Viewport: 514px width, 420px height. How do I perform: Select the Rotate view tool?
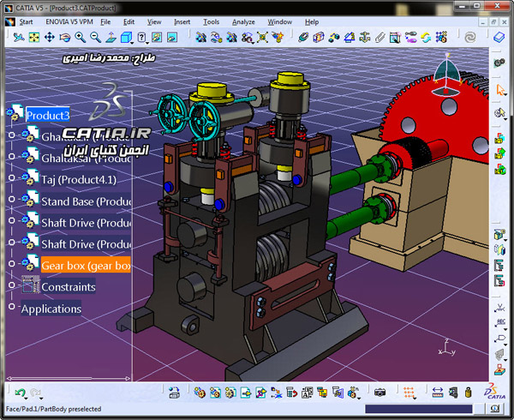tap(65, 38)
